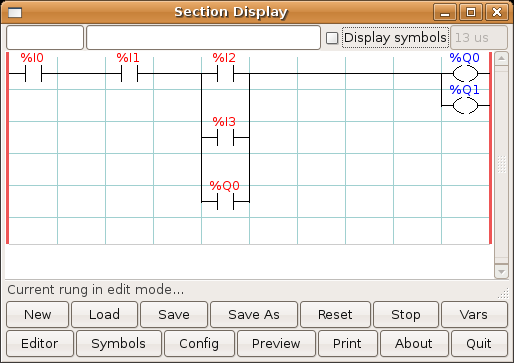514x363 pixels.
Task: Click the blue %Q0 output coil
Action: [465, 73]
